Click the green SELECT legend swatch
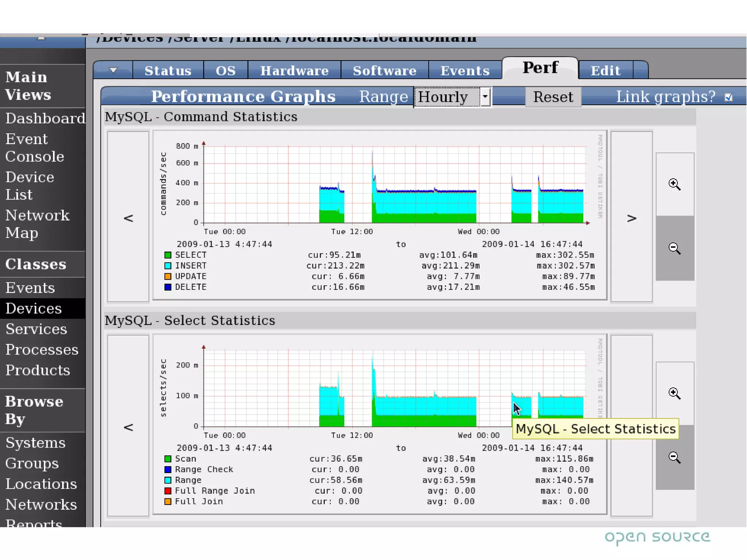 click(168, 255)
